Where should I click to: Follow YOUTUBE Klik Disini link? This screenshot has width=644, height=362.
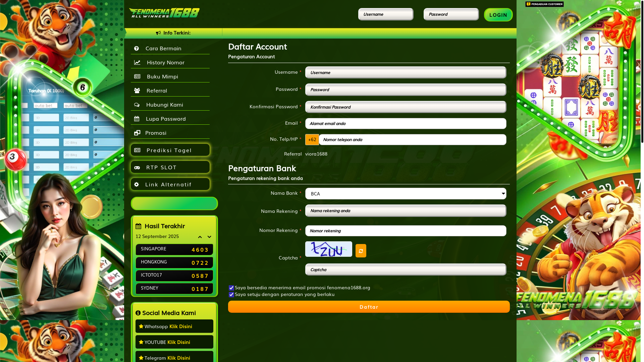tap(178, 342)
